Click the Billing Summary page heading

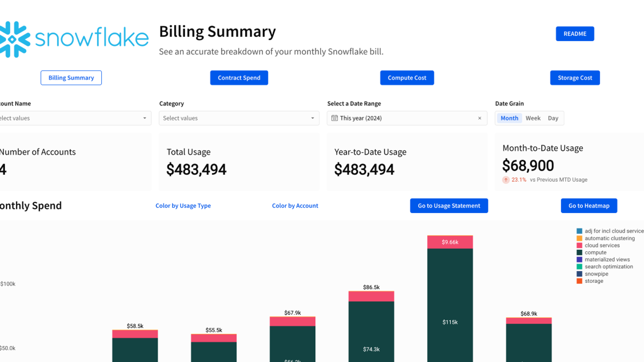pyautogui.click(x=218, y=32)
